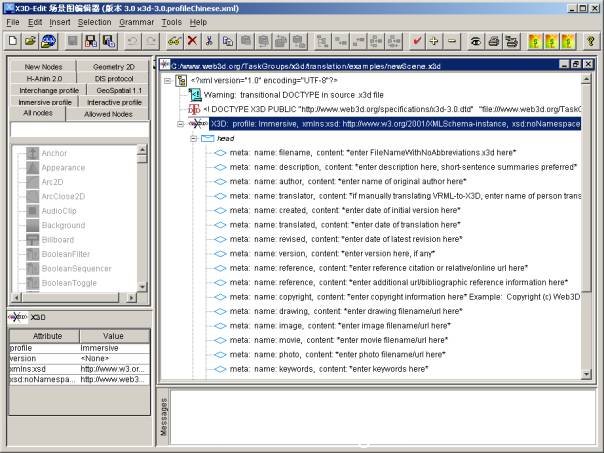This screenshot has width=604, height=453.
Task: Open the Help menu
Action: pos(198,22)
